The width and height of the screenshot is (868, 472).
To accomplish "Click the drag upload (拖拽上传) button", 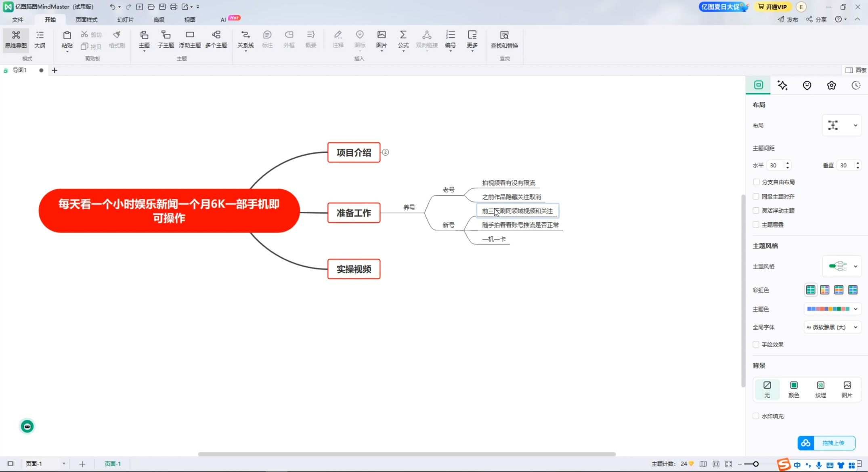I will click(826, 443).
